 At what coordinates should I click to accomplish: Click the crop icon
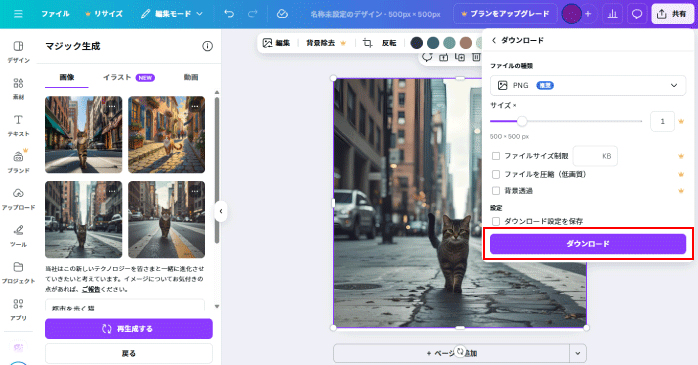[367, 43]
